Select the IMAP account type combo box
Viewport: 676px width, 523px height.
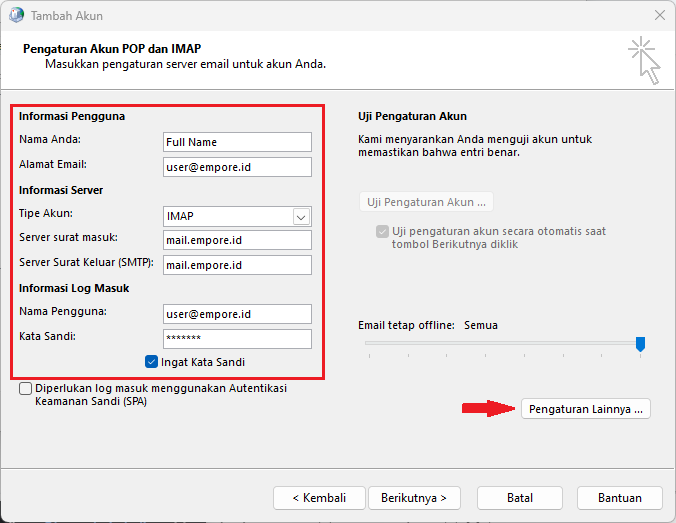pyautogui.click(x=228, y=216)
